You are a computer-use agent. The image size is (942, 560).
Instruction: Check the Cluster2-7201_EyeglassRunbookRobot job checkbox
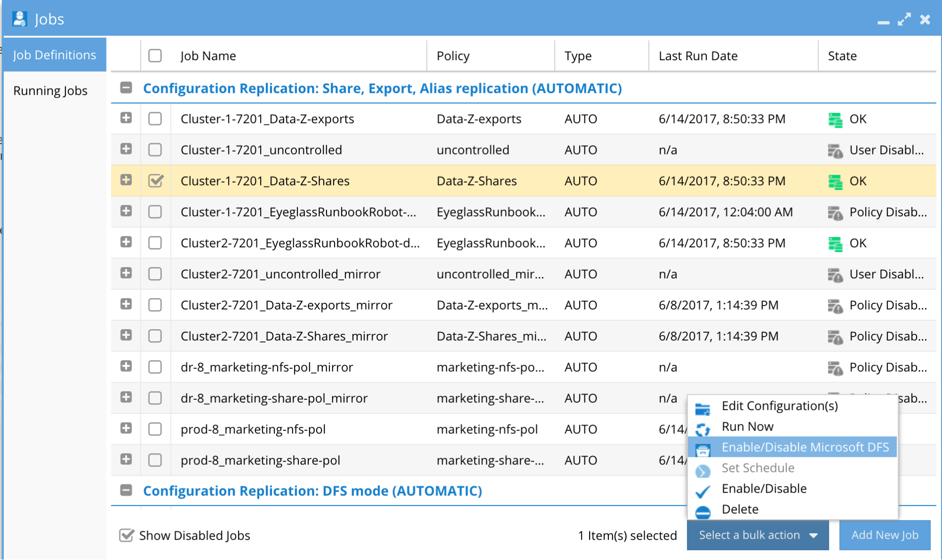click(x=155, y=243)
